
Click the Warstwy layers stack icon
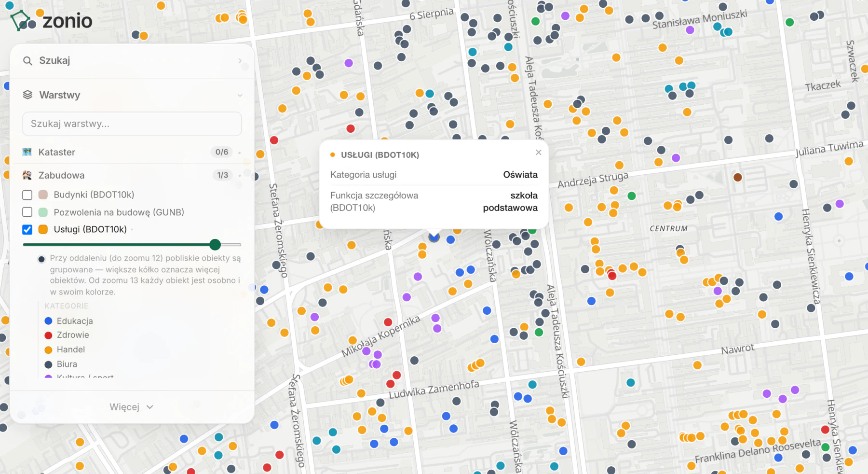(27, 95)
